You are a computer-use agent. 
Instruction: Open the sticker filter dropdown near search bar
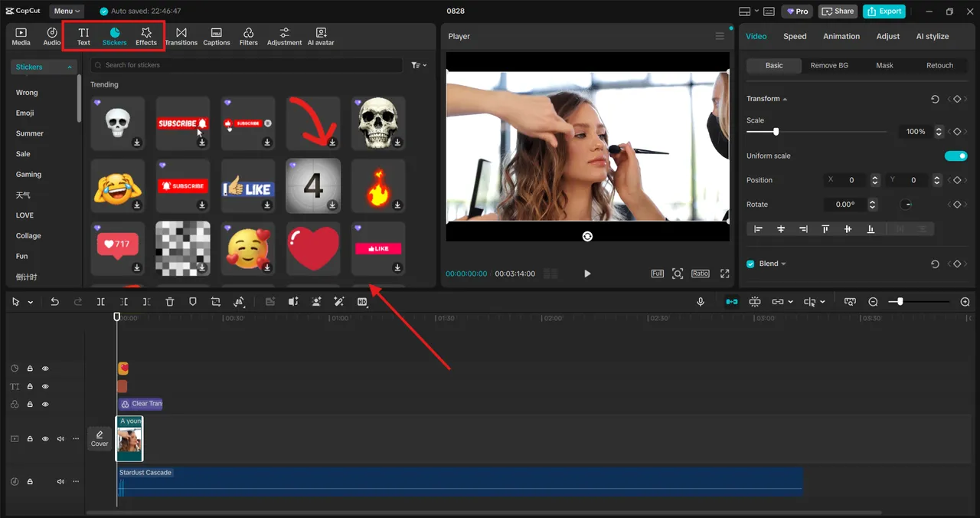(420, 65)
